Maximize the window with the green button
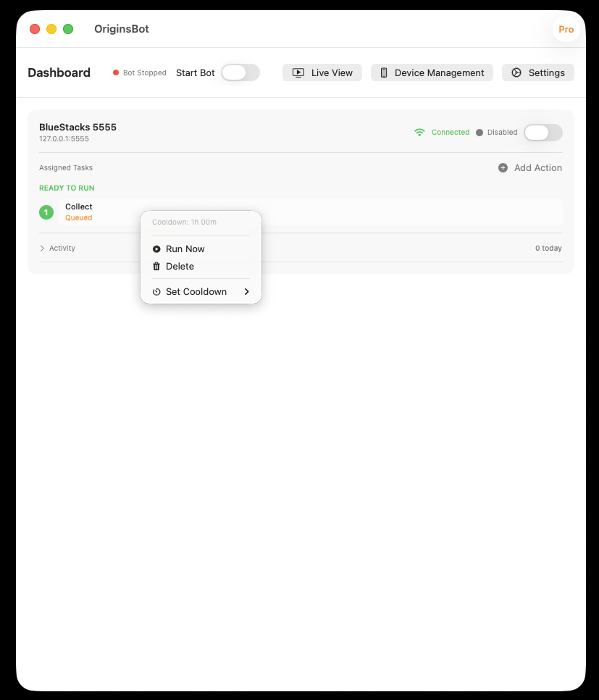 [x=68, y=29]
